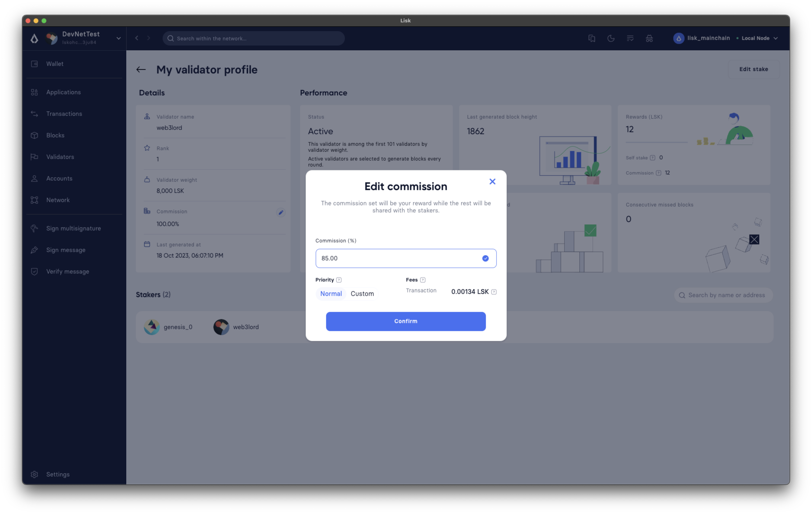
Task: Click the Sign multisignature icon
Action: pos(34,228)
